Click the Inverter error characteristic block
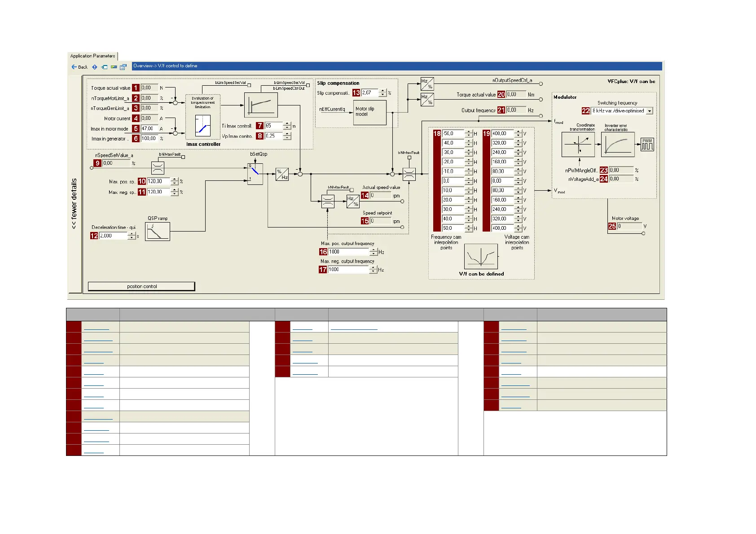The image size is (756, 534). (618, 144)
